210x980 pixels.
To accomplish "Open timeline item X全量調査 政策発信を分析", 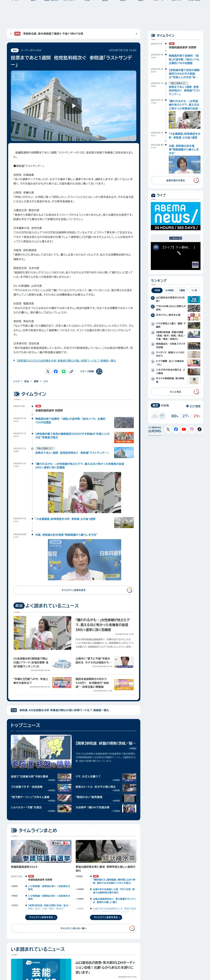I will [66, 519].
